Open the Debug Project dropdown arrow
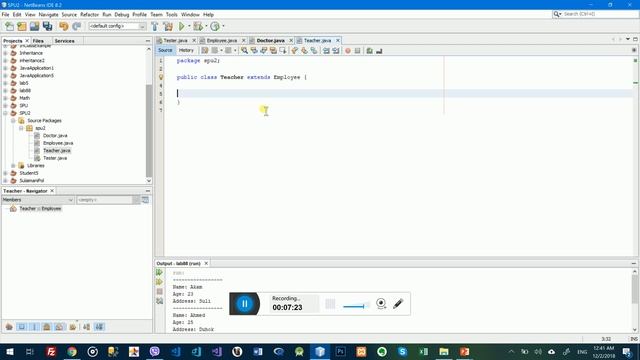The height and width of the screenshot is (360, 640). point(206,27)
